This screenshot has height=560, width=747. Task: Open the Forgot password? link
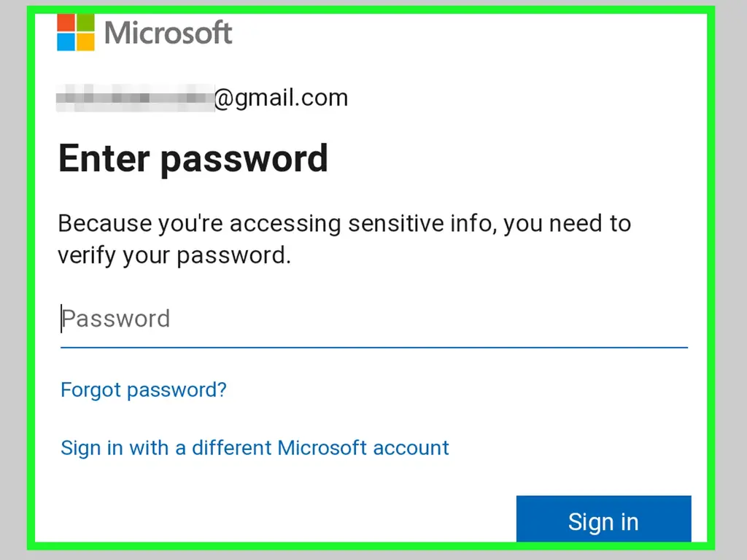(144, 390)
